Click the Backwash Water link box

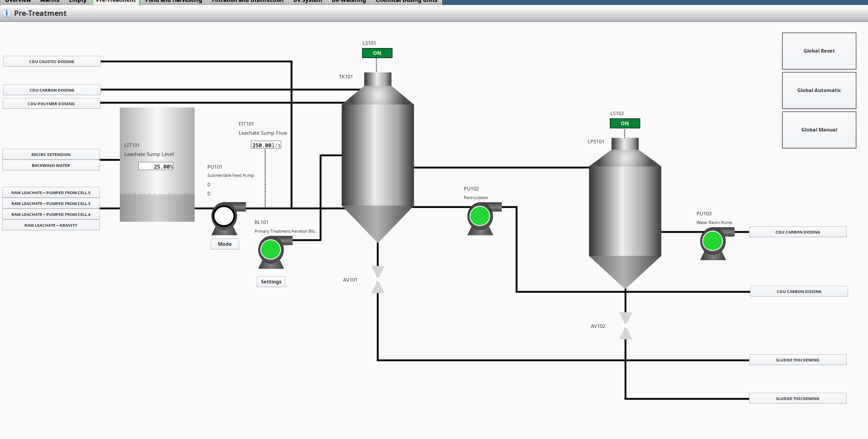(51, 165)
